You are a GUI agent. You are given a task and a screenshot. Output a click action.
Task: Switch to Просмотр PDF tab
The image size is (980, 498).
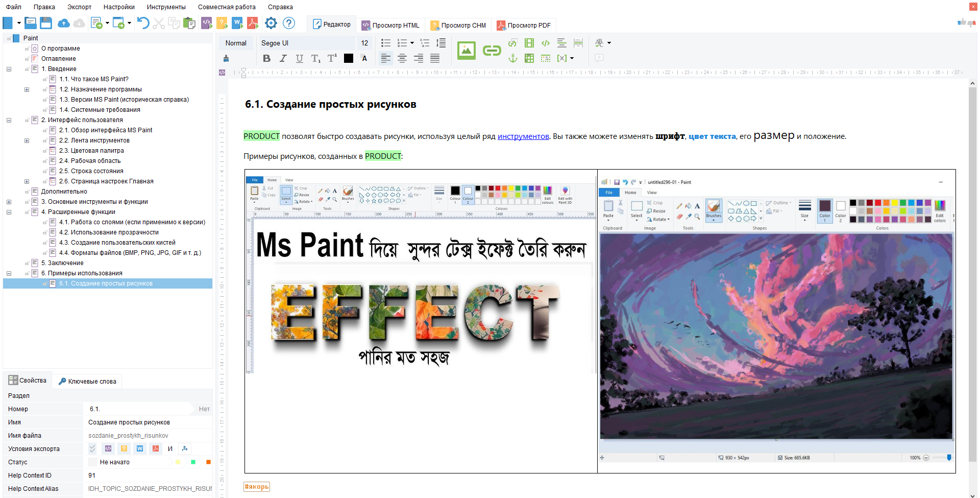pyautogui.click(x=524, y=25)
